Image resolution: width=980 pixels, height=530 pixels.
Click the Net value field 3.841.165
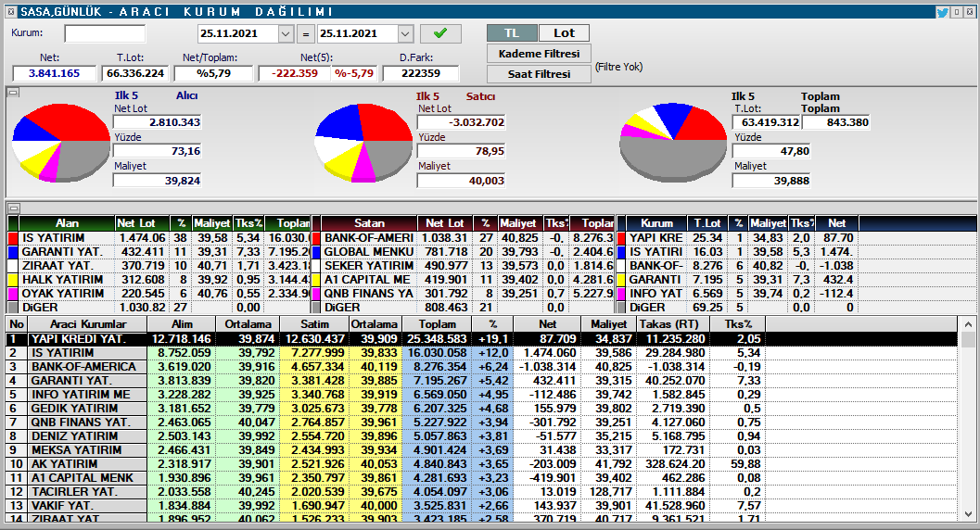tap(55, 73)
